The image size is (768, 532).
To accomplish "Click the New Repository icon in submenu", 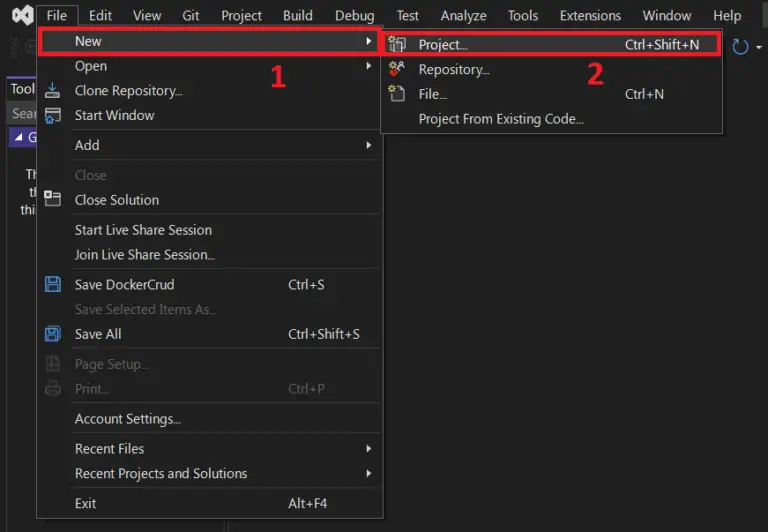I will click(x=397, y=69).
